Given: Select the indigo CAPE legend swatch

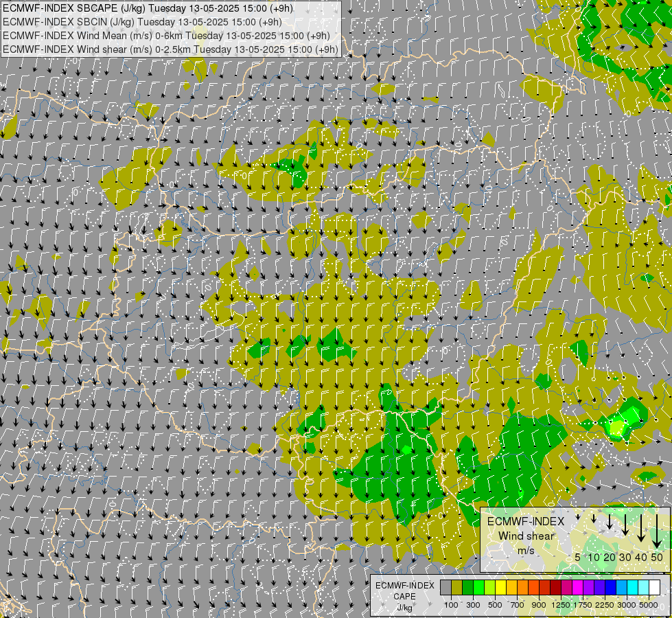Looking at the screenshot, I should [x=600, y=588].
